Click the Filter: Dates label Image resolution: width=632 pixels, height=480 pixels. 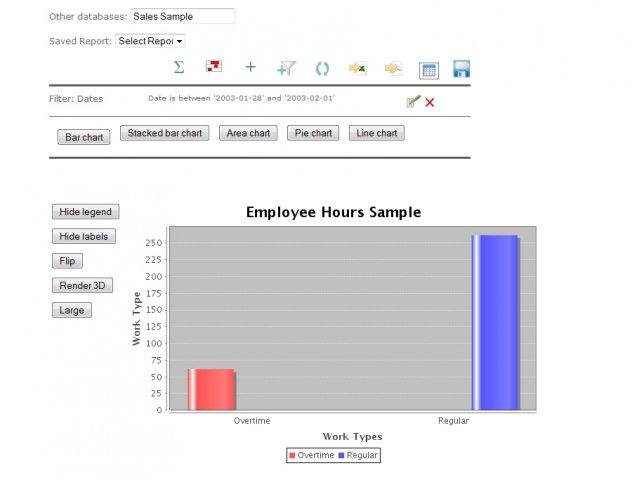(x=76, y=99)
